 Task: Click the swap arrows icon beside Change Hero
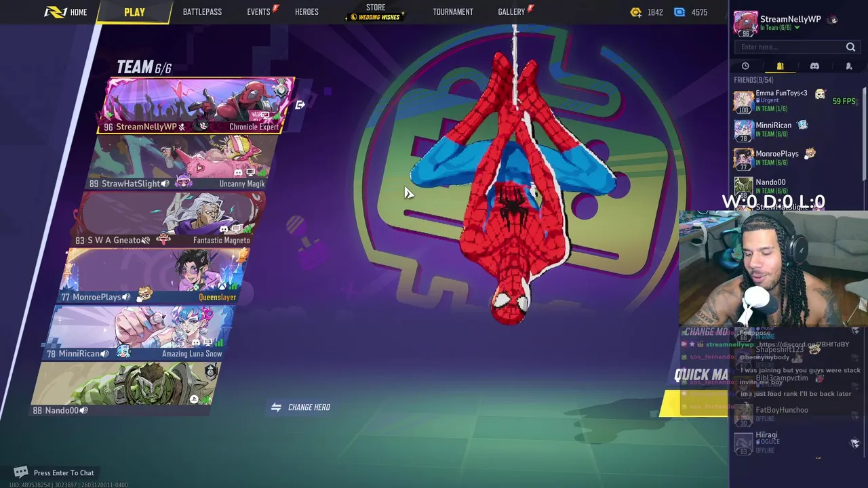point(276,407)
